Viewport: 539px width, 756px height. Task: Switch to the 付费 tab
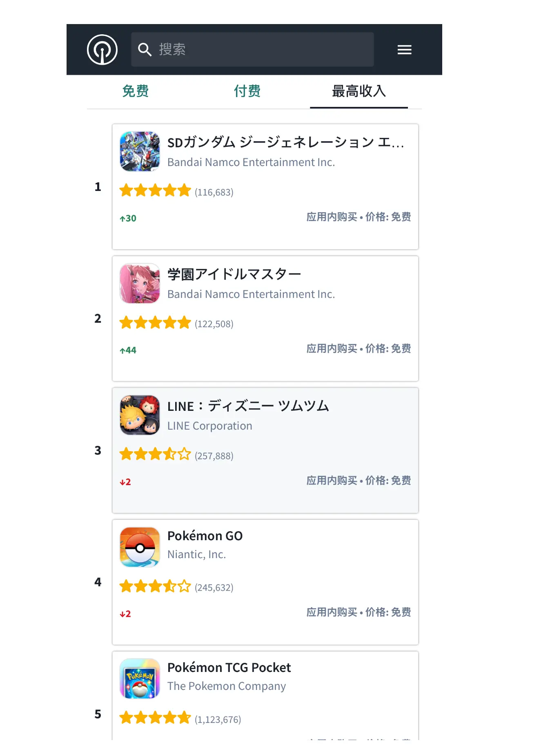pyautogui.click(x=247, y=91)
